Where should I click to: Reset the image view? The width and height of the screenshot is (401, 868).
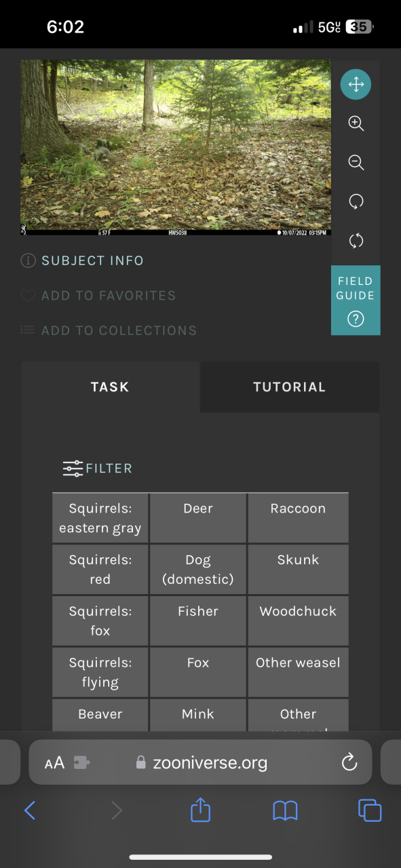(356, 241)
